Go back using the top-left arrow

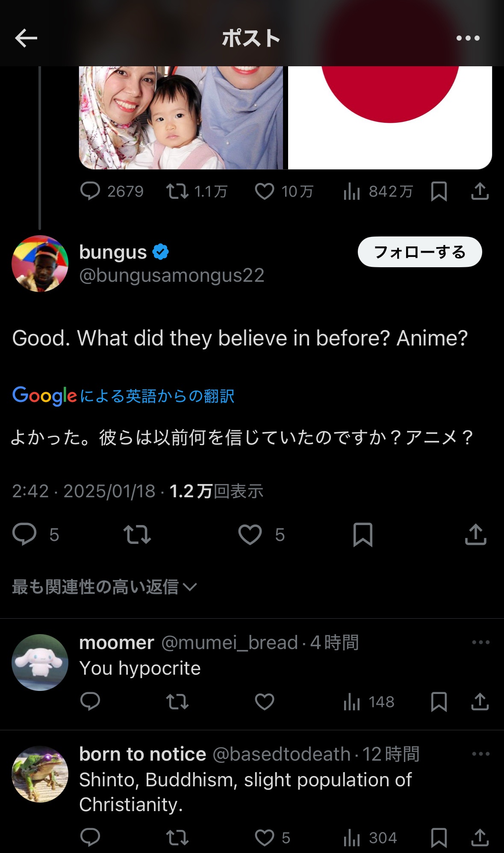coord(26,38)
